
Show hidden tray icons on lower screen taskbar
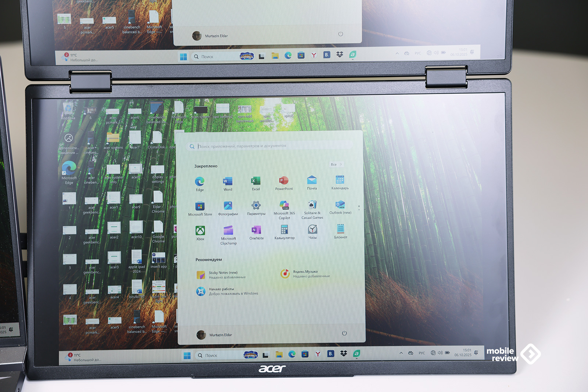coord(401,353)
